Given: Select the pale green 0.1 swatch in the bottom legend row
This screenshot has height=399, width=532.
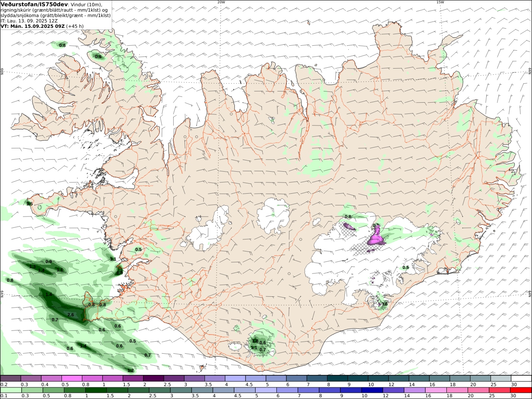Looking at the screenshot, I should (x=11, y=390).
